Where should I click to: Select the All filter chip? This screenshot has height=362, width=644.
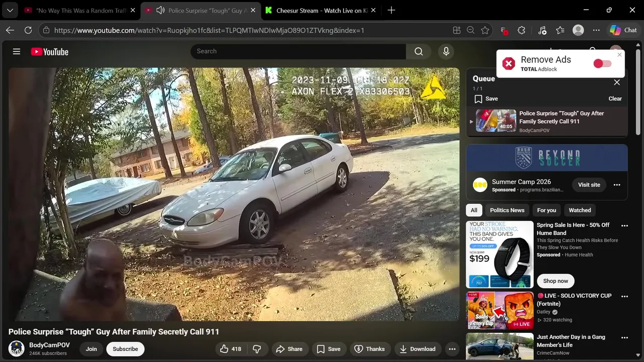coord(474,210)
